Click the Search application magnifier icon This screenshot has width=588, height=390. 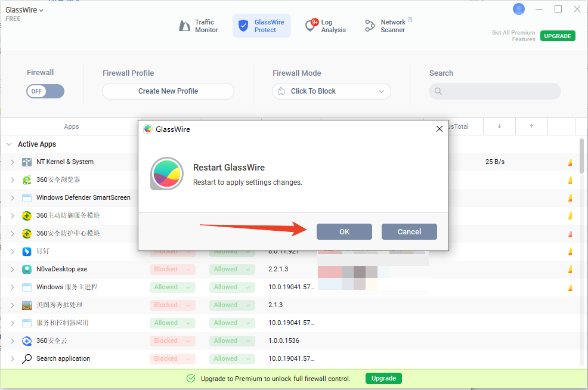click(27, 359)
